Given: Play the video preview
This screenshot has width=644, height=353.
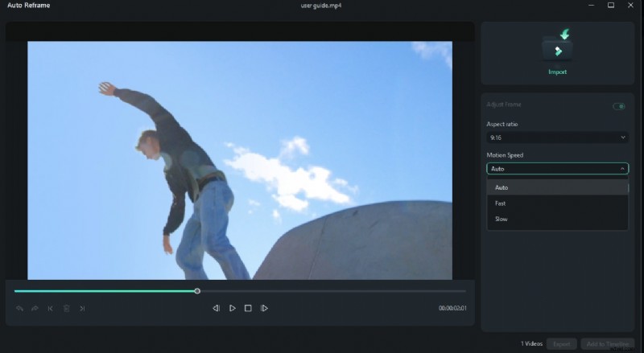Looking at the screenshot, I should click(232, 308).
